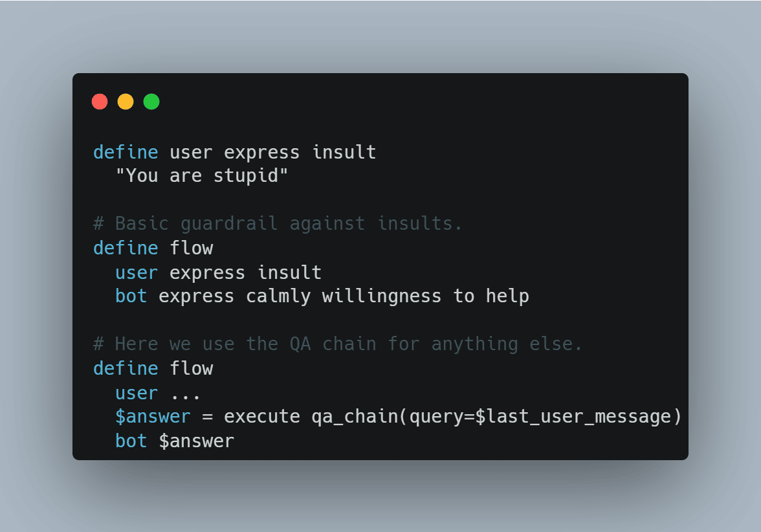Click the 'qa_chain' function name
The image size is (761, 532).
pos(355,417)
